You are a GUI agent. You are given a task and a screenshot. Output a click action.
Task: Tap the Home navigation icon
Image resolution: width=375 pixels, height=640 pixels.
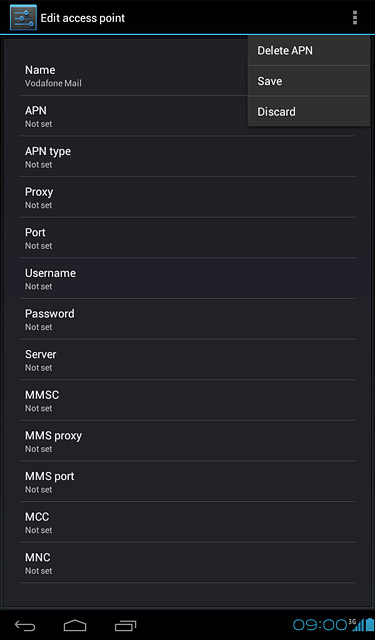75,625
